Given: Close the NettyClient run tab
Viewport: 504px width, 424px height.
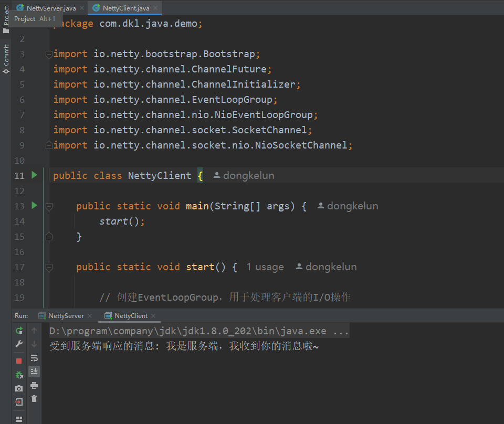Looking at the screenshot, I should 153,316.
